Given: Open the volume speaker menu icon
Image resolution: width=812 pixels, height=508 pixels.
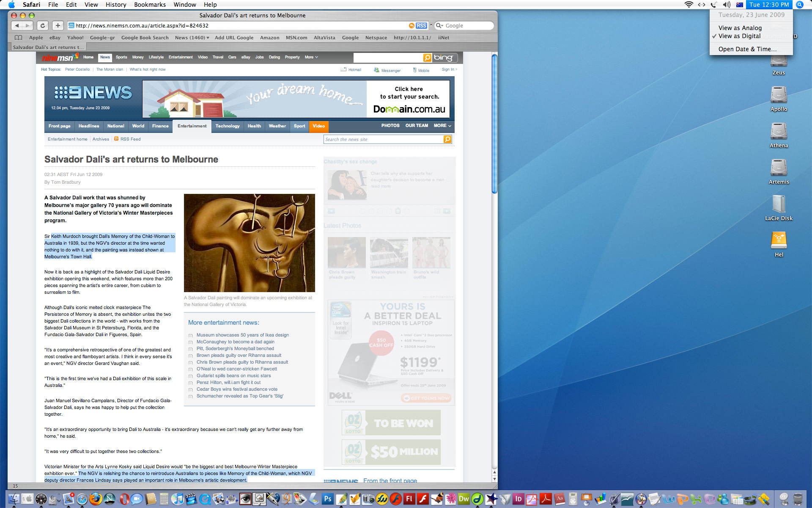Looking at the screenshot, I should [x=727, y=5].
